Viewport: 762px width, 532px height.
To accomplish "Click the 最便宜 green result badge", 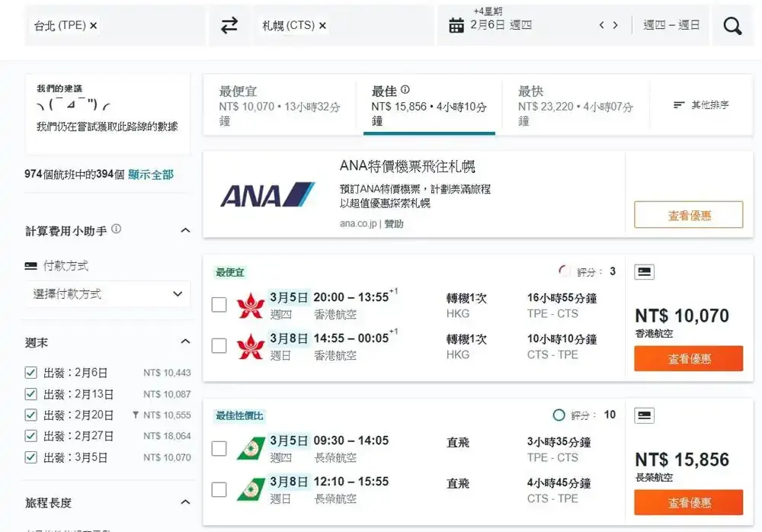I will [x=230, y=272].
